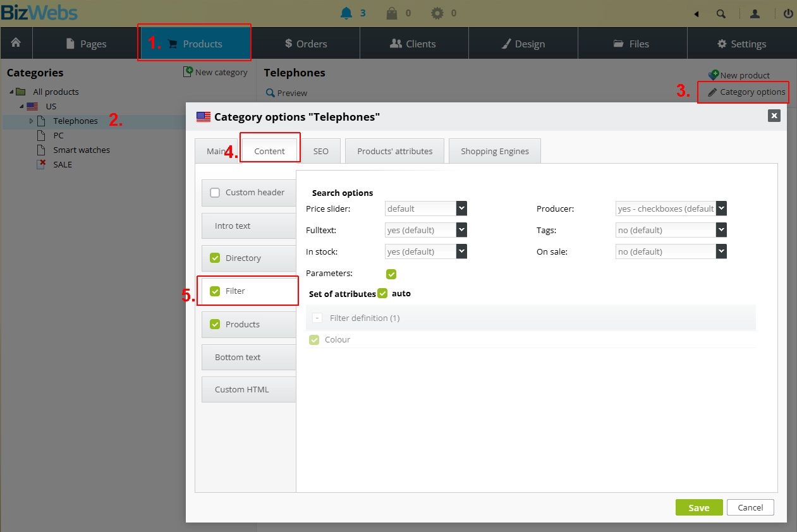Open the shopping bag orders icon
The width and height of the screenshot is (797, 532).
point(392,13)
